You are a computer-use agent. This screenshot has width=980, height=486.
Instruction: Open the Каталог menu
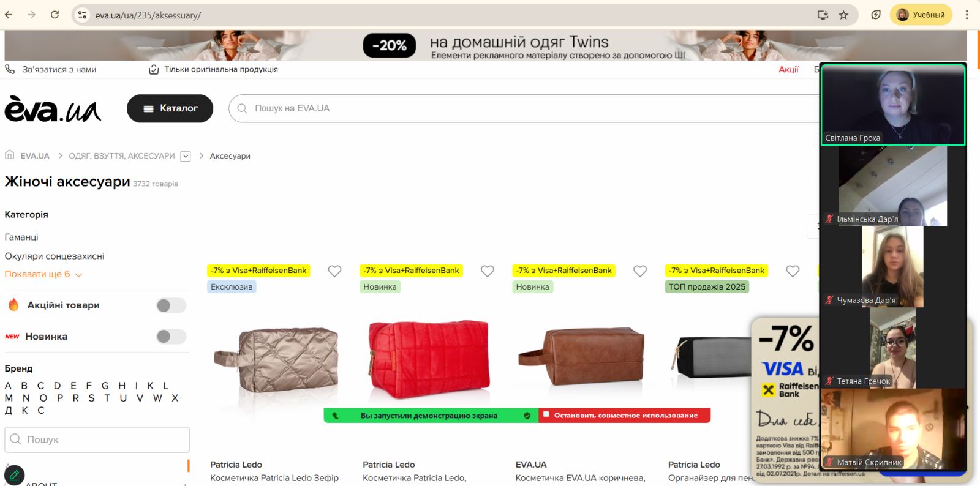(170, 108)
